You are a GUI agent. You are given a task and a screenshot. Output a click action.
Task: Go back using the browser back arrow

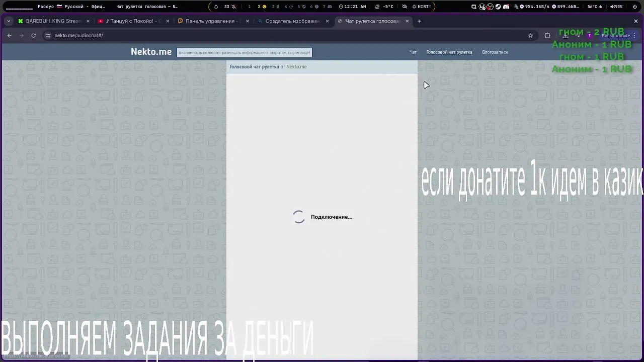click(x=9, y=35)
